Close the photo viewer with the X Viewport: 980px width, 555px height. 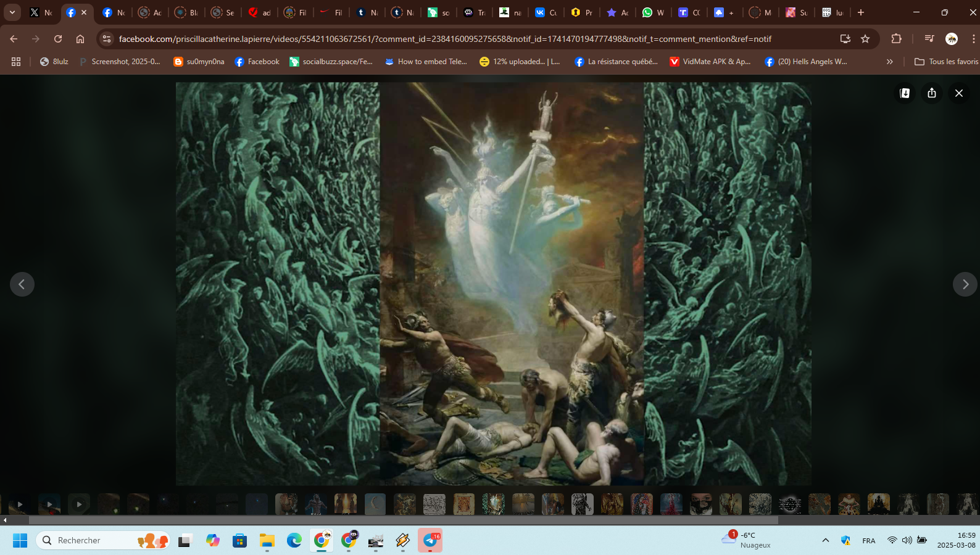click(959, 93)
